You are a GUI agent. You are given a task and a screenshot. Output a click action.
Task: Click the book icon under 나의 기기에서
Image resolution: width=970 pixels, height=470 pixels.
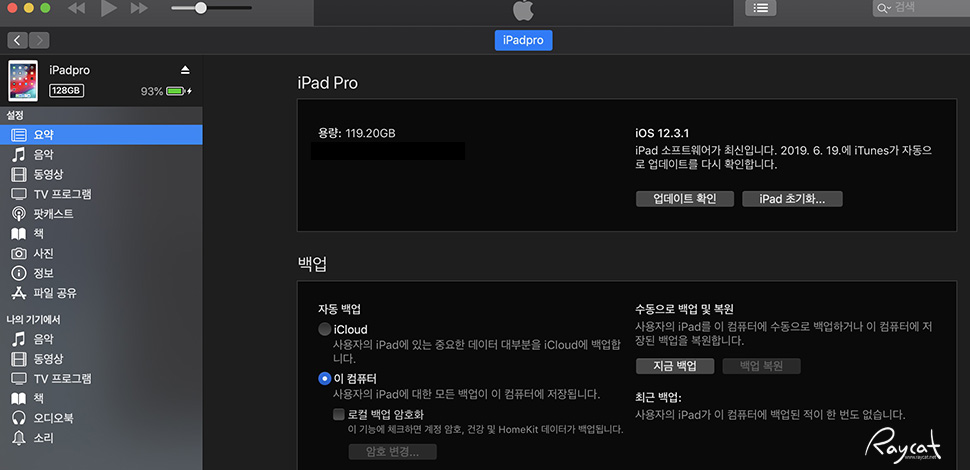[x=19, y=398]
